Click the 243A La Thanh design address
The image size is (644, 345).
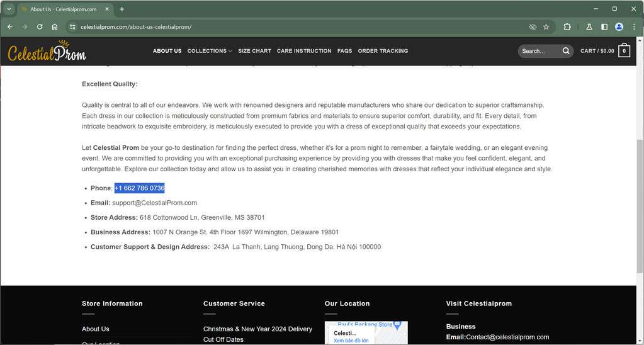[x=297, y=247]
